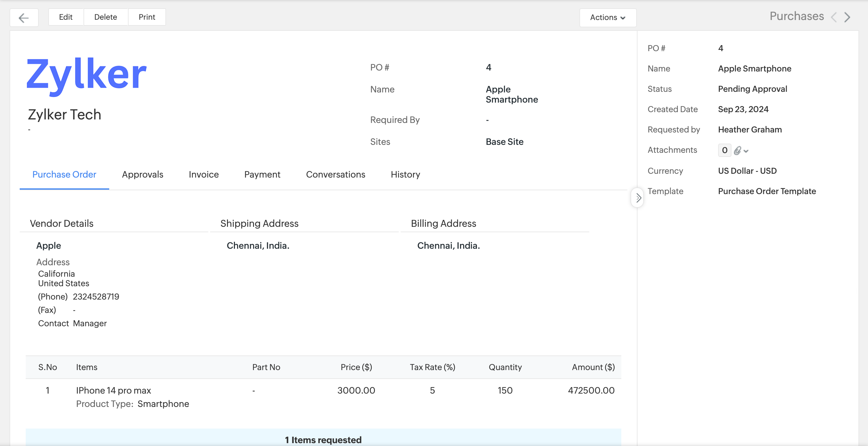
Task: Switch to the Approvals tab
Action: point(142,174)
